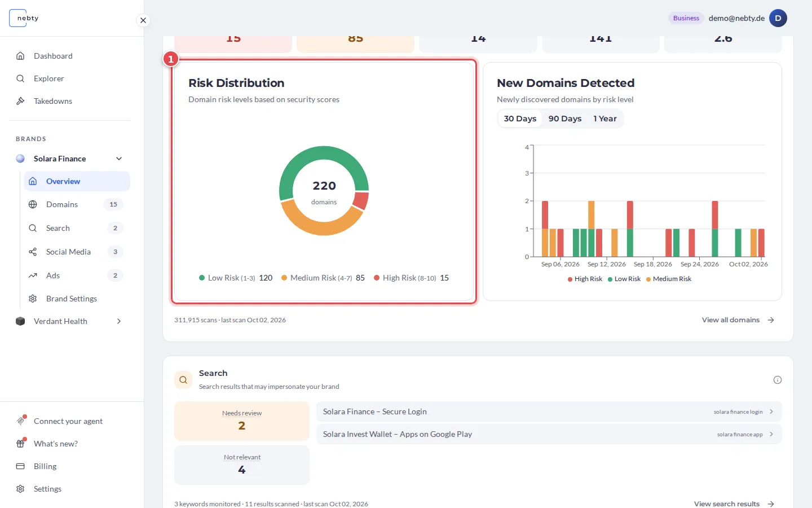Click the Low Risk (1-3) donut legend

(236, 278)
